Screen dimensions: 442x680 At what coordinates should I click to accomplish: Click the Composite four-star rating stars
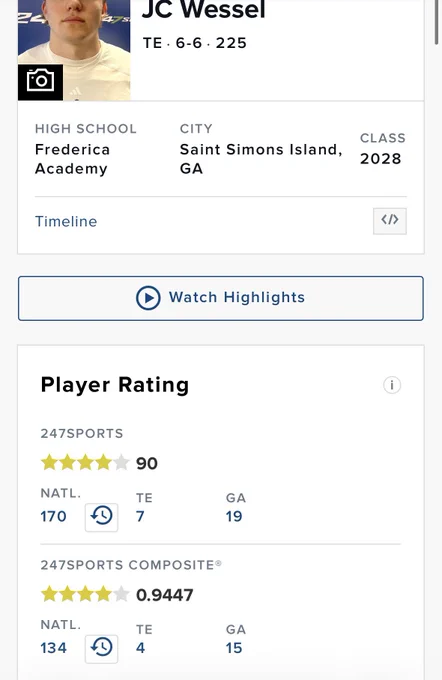[85, 594]
